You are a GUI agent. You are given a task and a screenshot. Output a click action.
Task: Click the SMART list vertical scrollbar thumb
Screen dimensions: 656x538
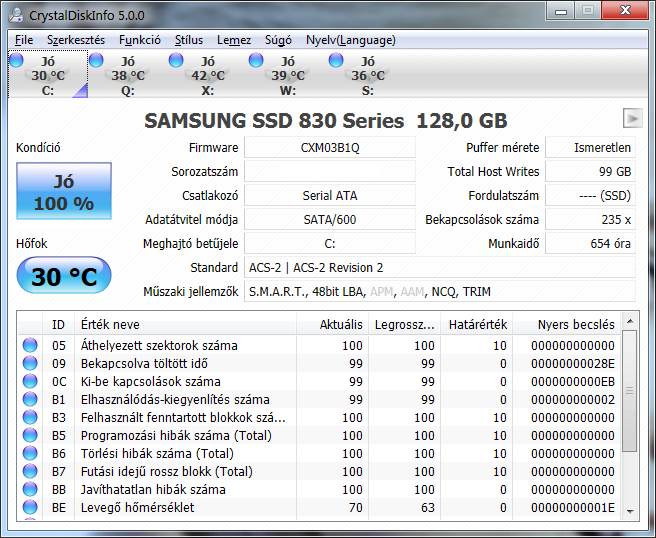pyautogui.click(x=629, y=391)
